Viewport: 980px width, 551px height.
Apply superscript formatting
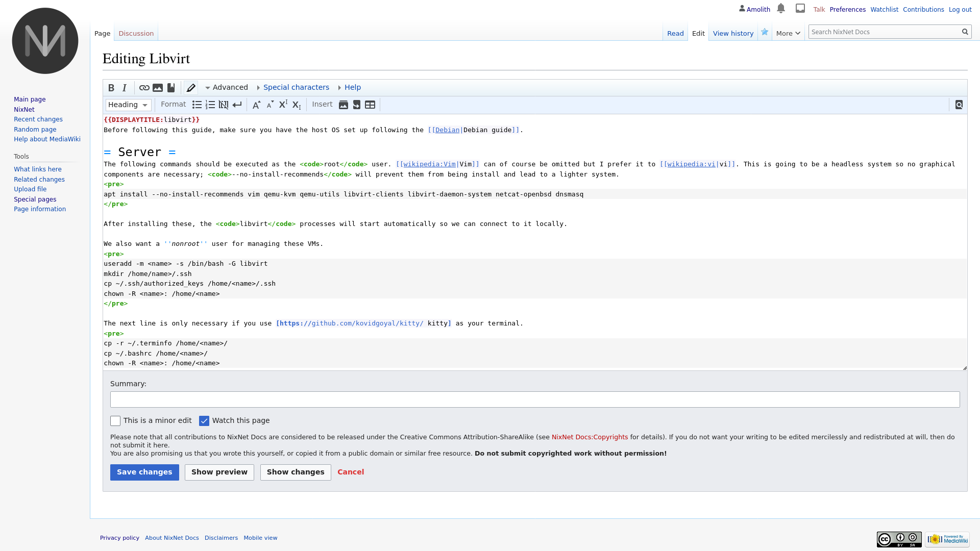(x=283, y=105)
